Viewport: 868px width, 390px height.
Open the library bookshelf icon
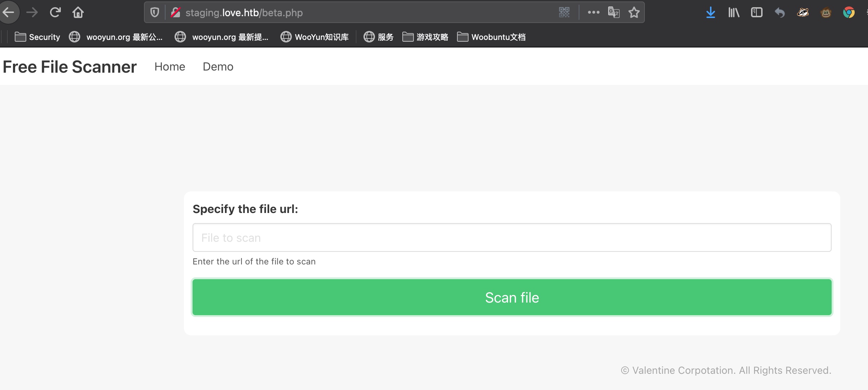tap(733, 13)
